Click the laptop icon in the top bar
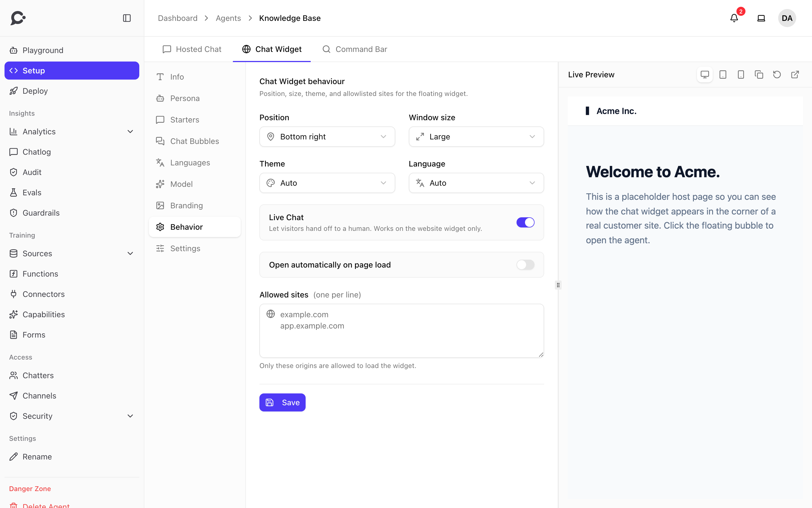812x508 pixels. click(x=761, y=18)
